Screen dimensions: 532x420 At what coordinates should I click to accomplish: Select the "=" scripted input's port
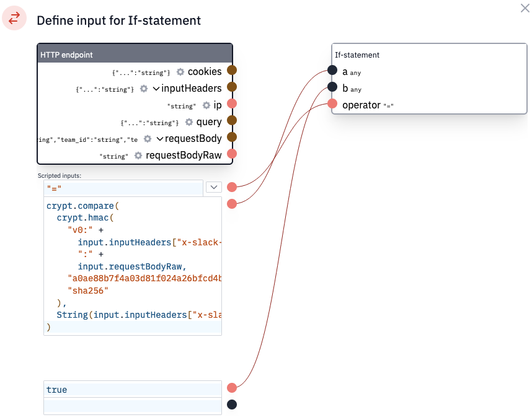(232, 187)
